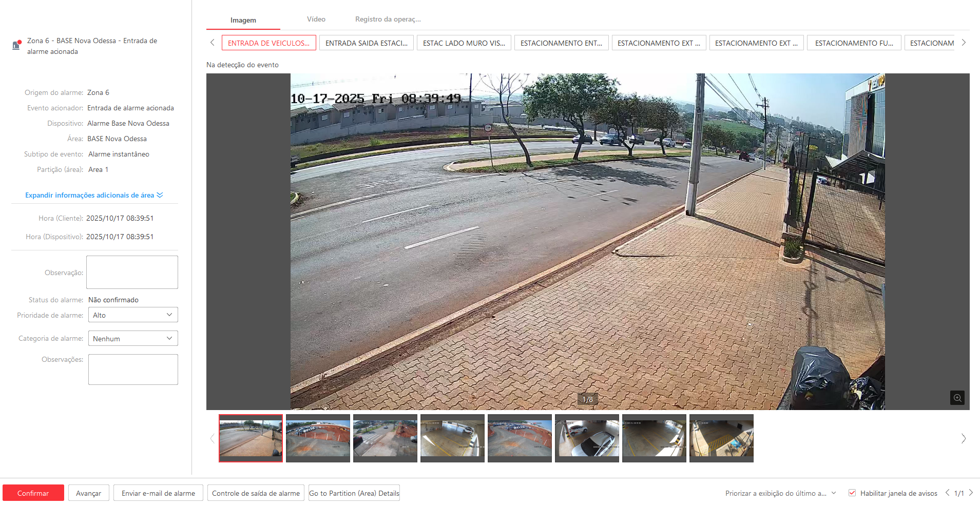Viewport: 980px width, 505px height.
Task: Open the Priorizar a exibição dropdown
Action: click(x=780, y=493)
